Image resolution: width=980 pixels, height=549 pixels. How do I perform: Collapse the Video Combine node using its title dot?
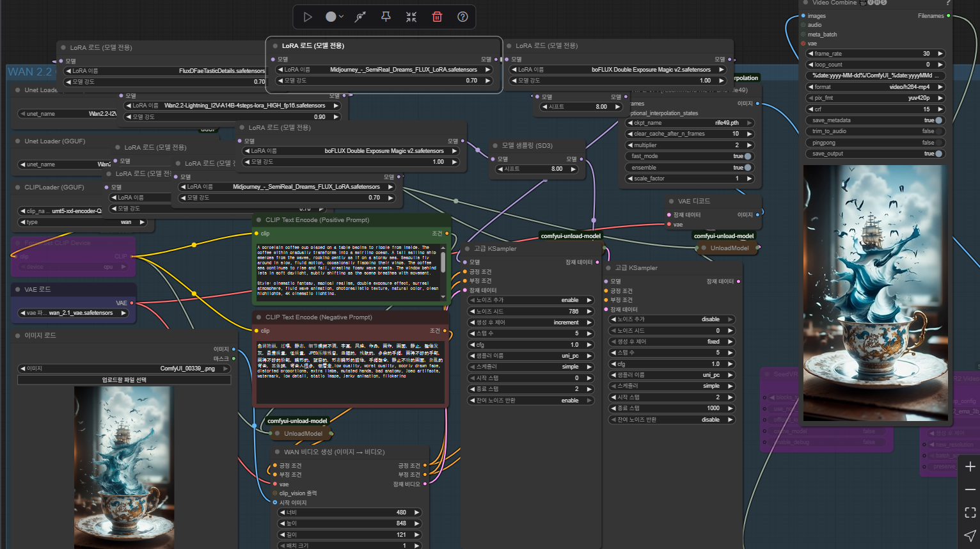point(806,3)
